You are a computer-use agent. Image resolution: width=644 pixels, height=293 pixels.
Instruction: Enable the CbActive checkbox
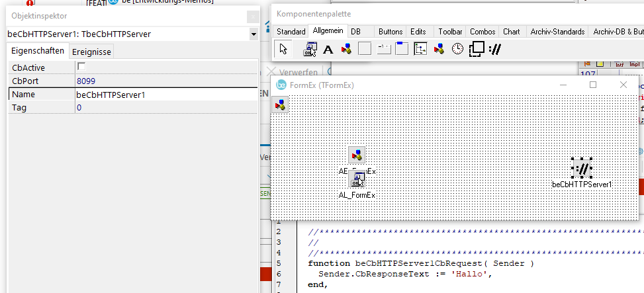point(81,67)
